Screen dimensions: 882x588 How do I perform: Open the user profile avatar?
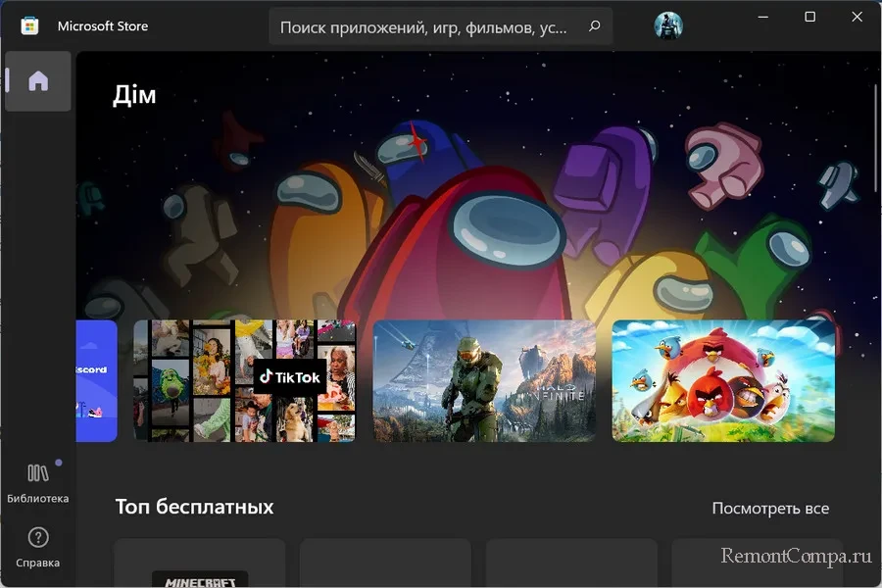(668, 26)
